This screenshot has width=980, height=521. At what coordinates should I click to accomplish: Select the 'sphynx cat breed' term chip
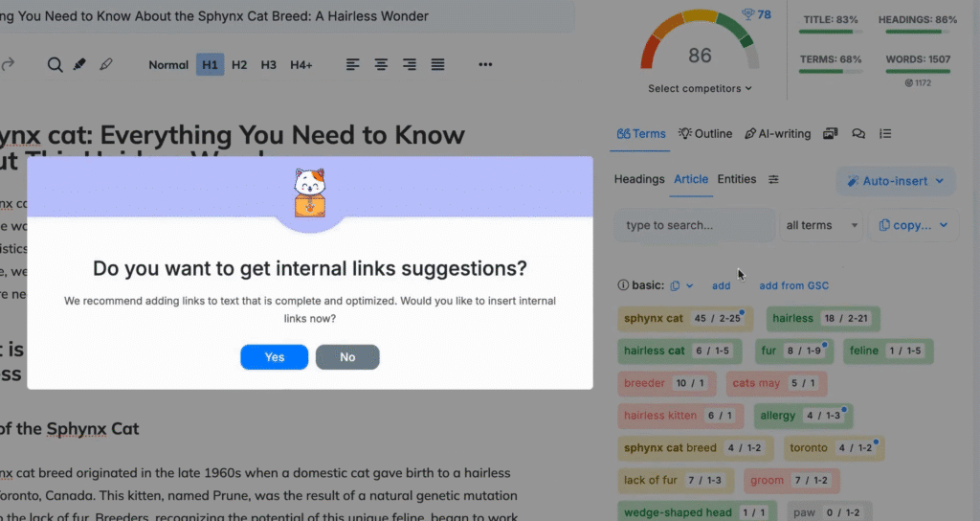[x=695, y=448]
